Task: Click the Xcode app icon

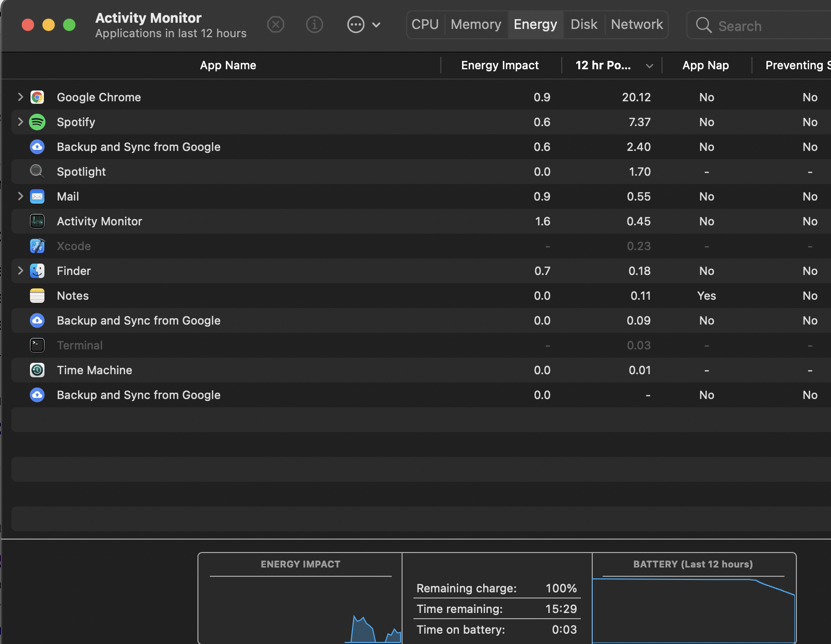Action: click(37, 246)
